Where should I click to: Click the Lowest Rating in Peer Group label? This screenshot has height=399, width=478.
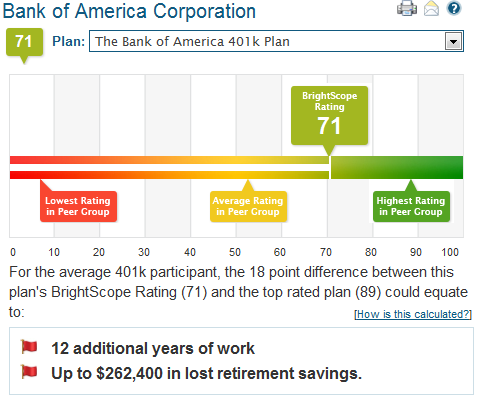click(x=78, y=206)
